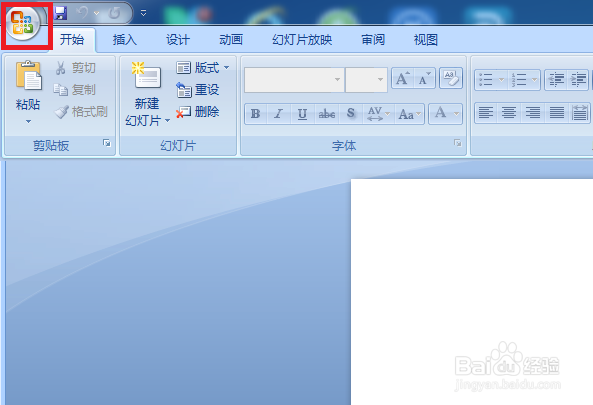Toggle underline formatting

(302, 114)
